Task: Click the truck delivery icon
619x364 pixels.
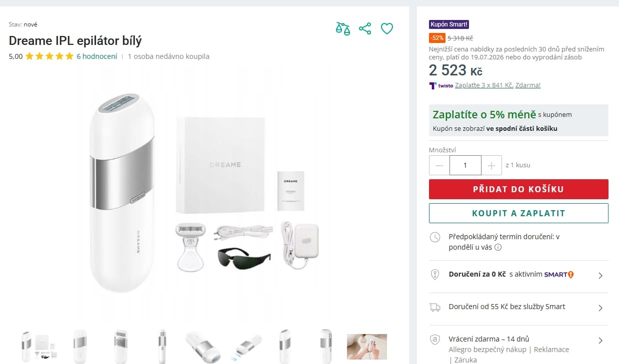Action: pyautogui.click(x=435, y=307)
